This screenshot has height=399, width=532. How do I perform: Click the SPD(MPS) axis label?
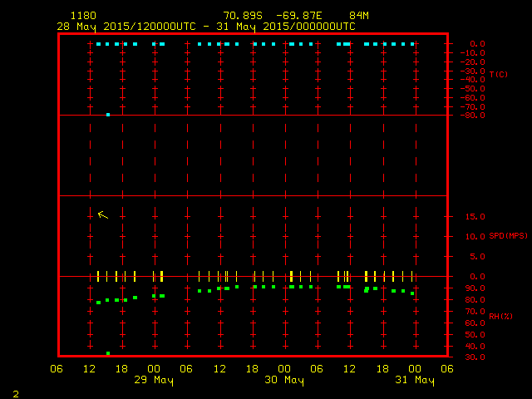(x=508, y=236)
